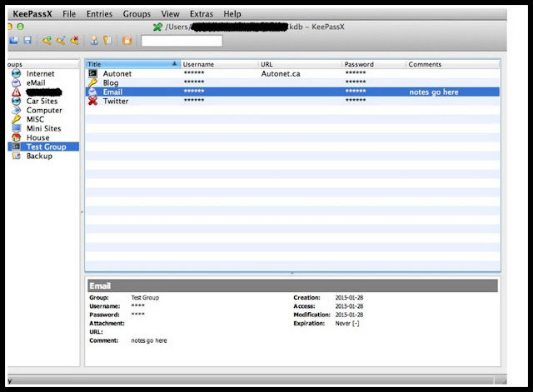Screen dimensions: 533x392
Task: Click the terminal icon of Autonet entry
Action: click(92, 73)
